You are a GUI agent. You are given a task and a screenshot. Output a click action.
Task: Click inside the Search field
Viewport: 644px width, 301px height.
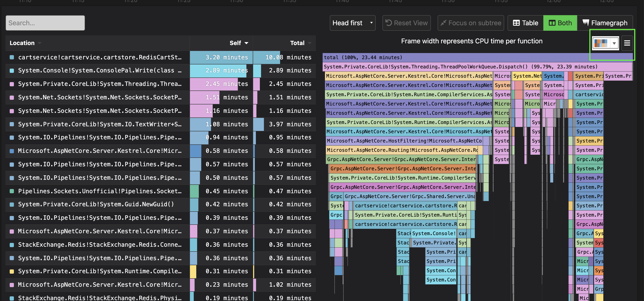click(45, 23)
